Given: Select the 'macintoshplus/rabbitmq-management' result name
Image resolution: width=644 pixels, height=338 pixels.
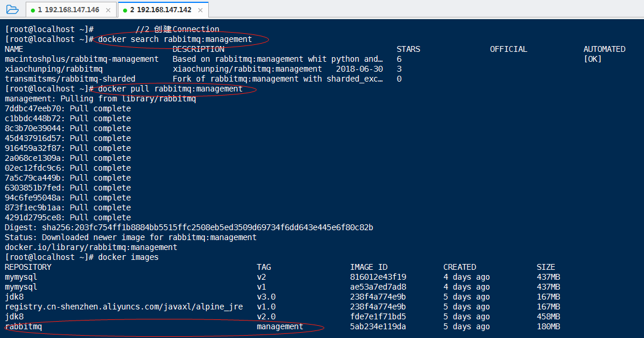Looking at the screenshot, I should coord(81,59).
